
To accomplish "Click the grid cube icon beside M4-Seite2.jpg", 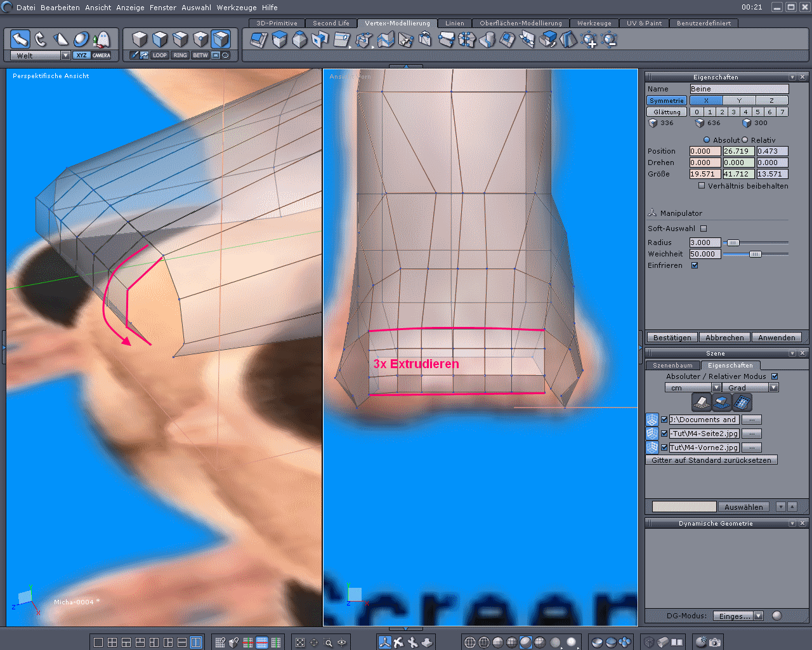I will coord(652,434).
